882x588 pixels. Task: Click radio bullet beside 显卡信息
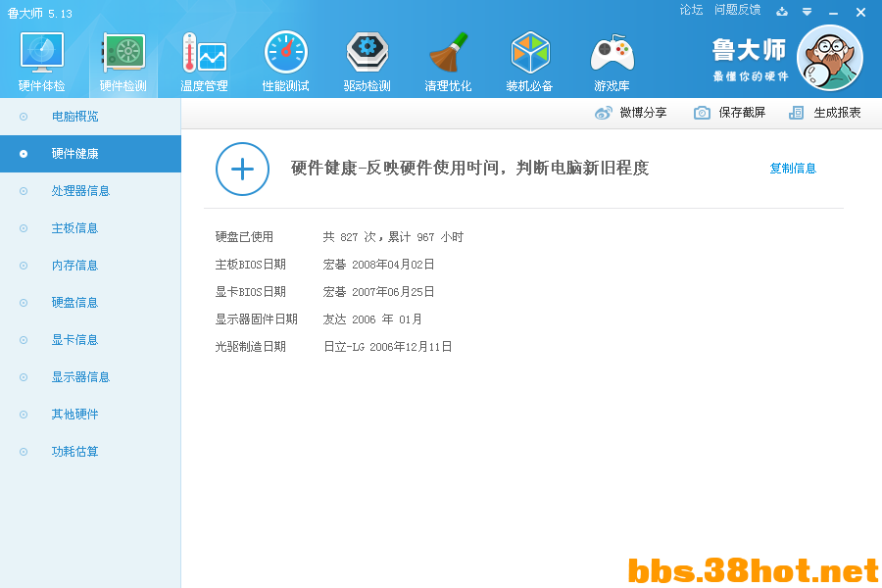[24, 339]
